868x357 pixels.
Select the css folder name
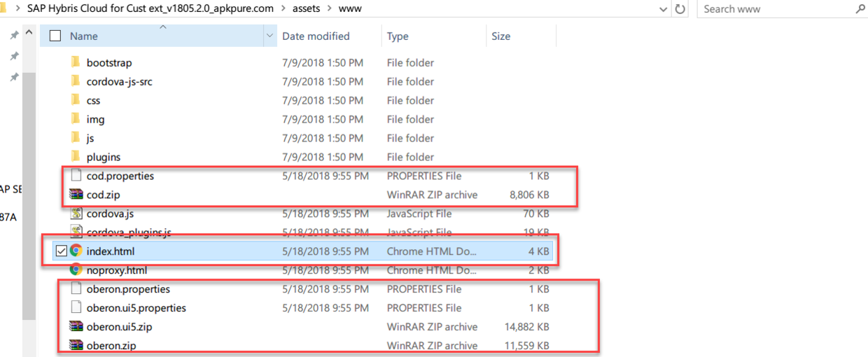tap(93, 101)
